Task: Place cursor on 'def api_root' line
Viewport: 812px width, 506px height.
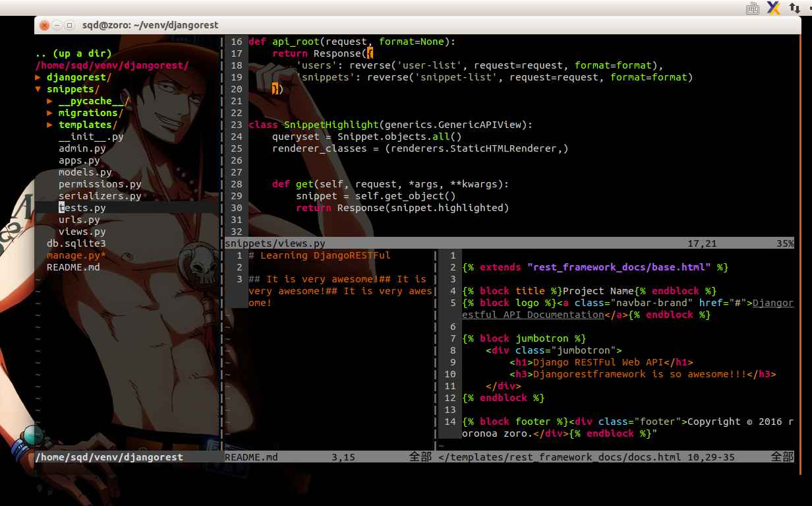Action: point(352,42)
